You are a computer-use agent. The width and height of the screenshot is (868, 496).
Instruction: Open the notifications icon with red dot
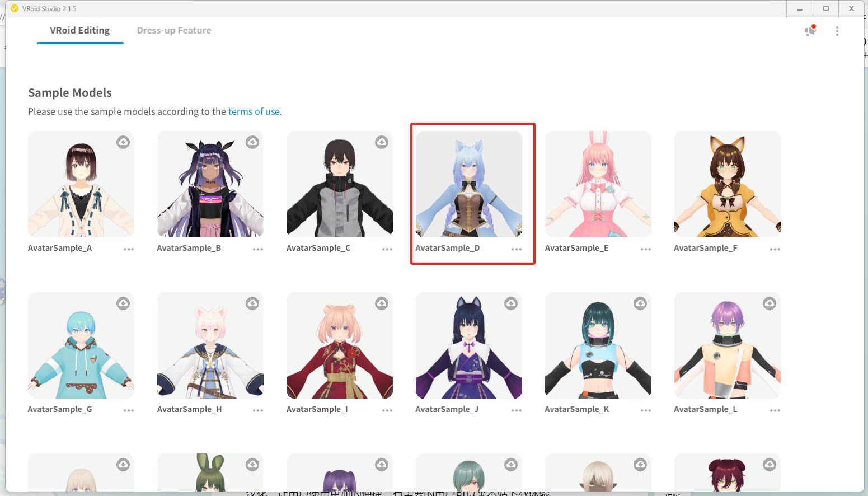coord(810,31)
